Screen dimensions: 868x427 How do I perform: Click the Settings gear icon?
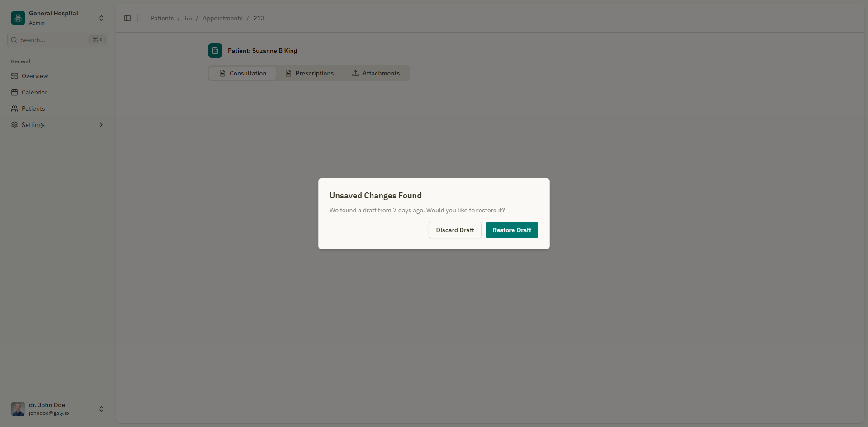(x=14, y=125)
